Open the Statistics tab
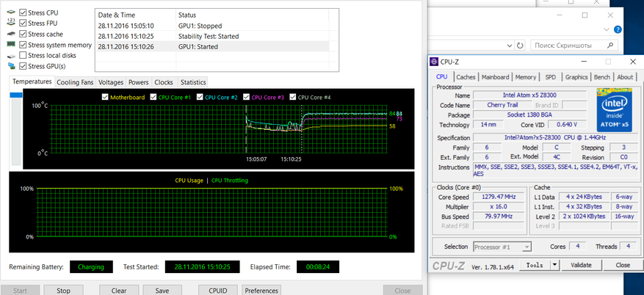Screen dimensions: 644x295 click(x=192, y=82)
